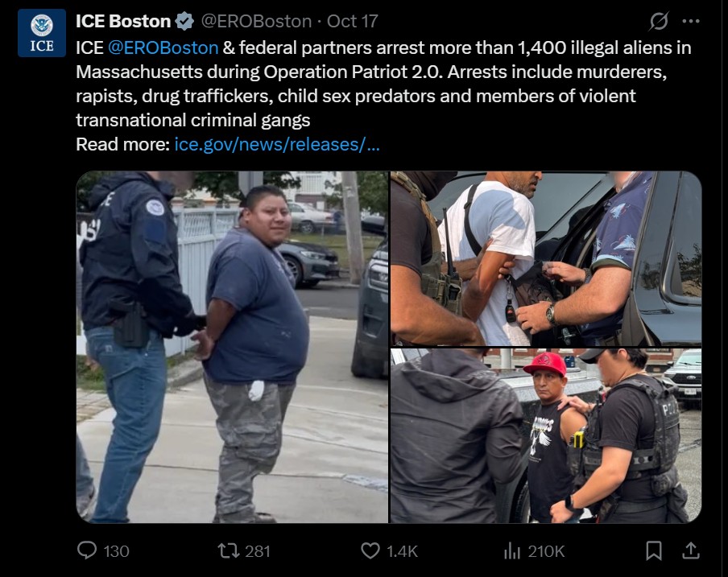The height and width of the screenshot is (577, 728).
Task: Open the @EROBoston handle in header
Action: [256, 22]
